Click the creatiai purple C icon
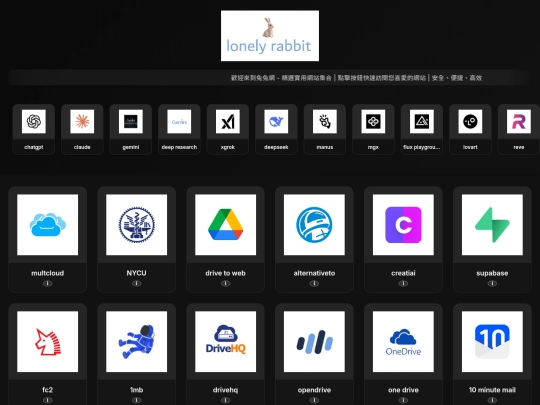Image resolution: width=540 pixels, height=405 pixels. [x=403, y=225]
